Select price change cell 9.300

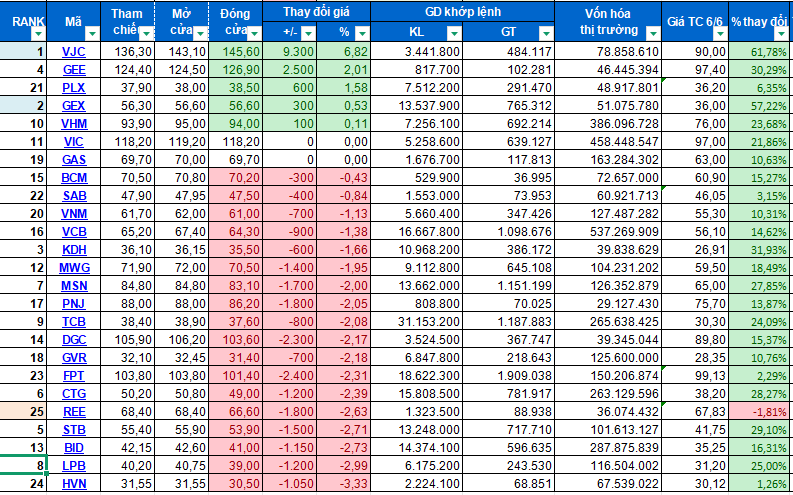click(290, 52)
